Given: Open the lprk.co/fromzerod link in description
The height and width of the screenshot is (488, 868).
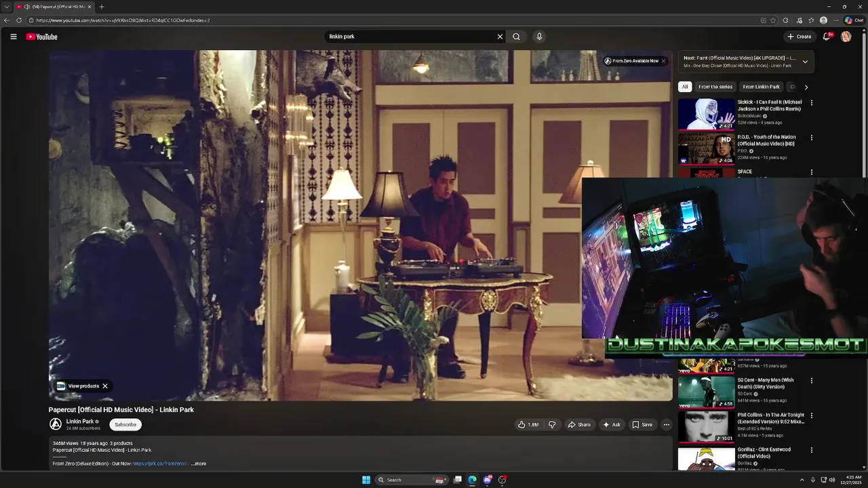Looking at the screenshot, I should tap(160, 464).
